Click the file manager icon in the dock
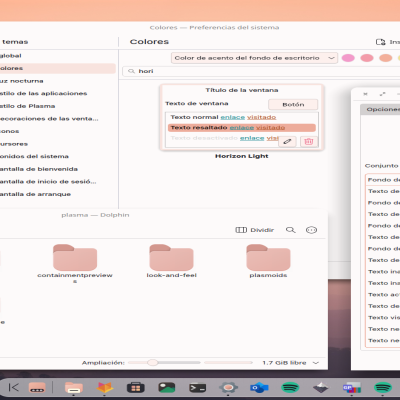Viewport: 400px width, 400px height. coord(74,388)
